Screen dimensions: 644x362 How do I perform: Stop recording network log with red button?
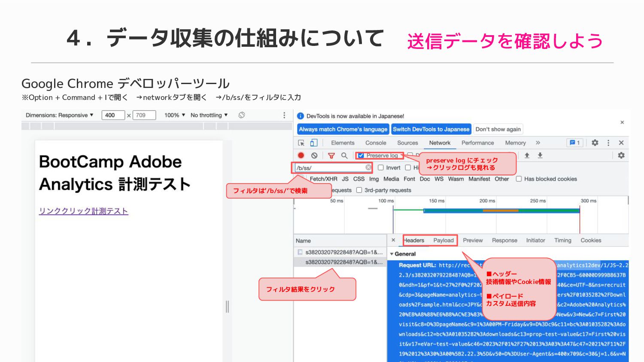(301, 155)
